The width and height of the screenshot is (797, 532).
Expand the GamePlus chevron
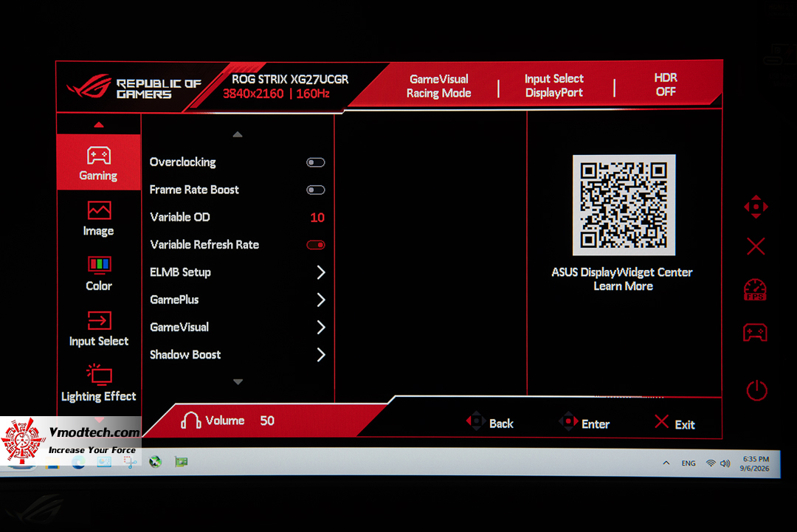[321, 300]
